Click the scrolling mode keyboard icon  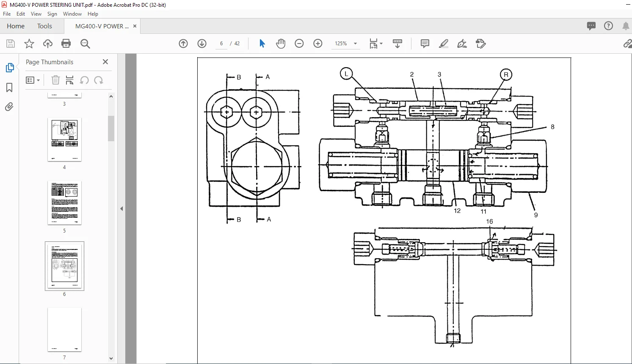point(397,44)
